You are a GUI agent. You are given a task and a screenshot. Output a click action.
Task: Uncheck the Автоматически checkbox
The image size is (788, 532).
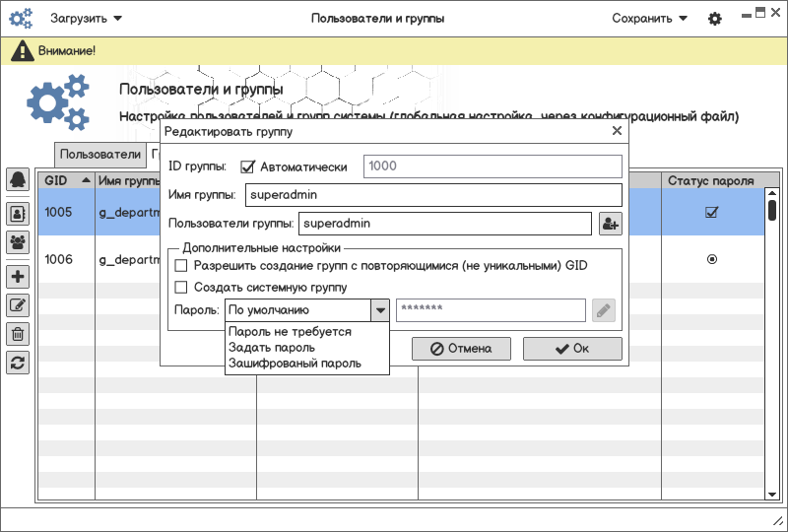(248, 166)
